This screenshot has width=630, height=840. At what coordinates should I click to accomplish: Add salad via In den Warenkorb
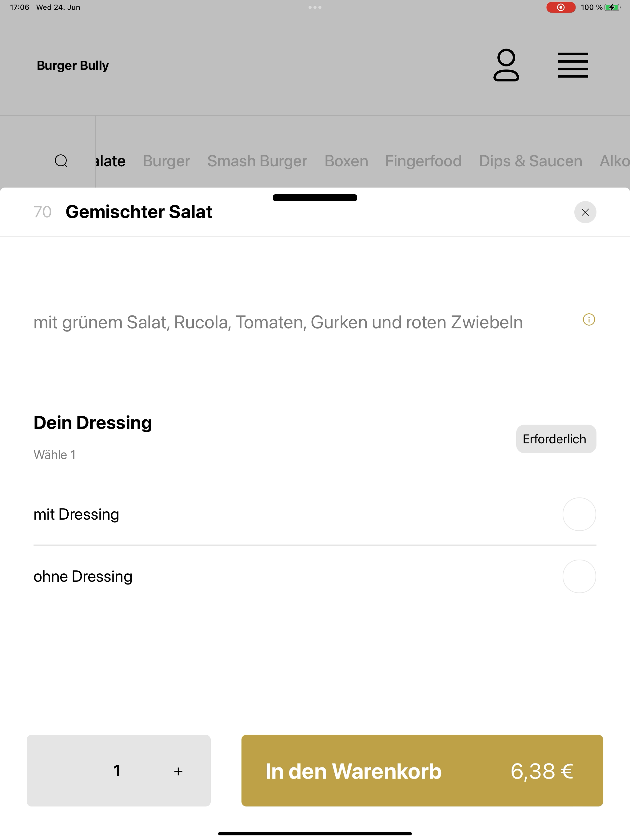[x=422, y=771]
